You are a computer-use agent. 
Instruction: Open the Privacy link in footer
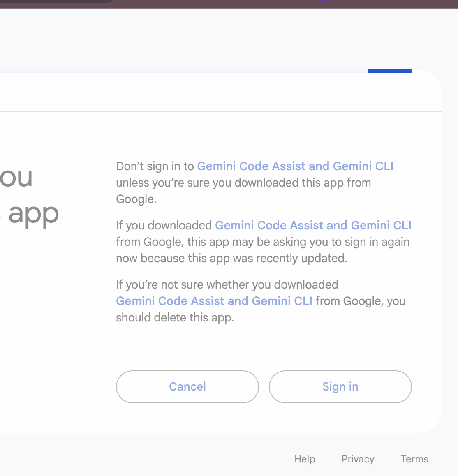pyautogui.click(x=358, y=459)
